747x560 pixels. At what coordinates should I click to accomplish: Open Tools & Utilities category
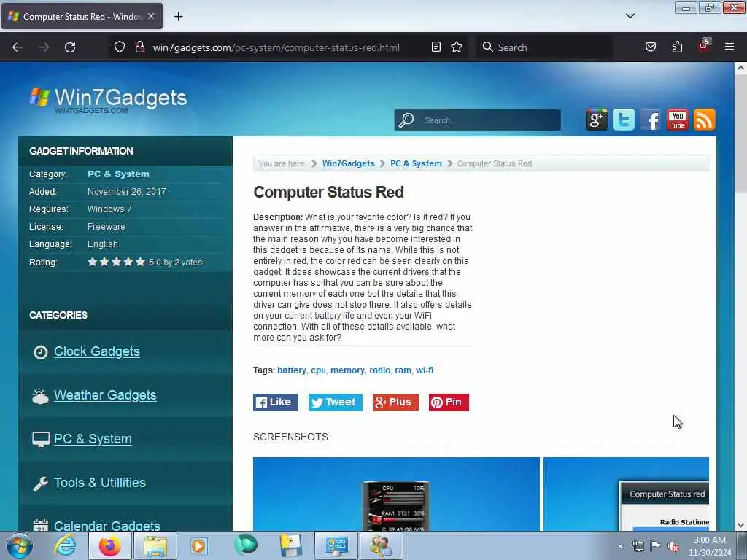coord(99,483)
